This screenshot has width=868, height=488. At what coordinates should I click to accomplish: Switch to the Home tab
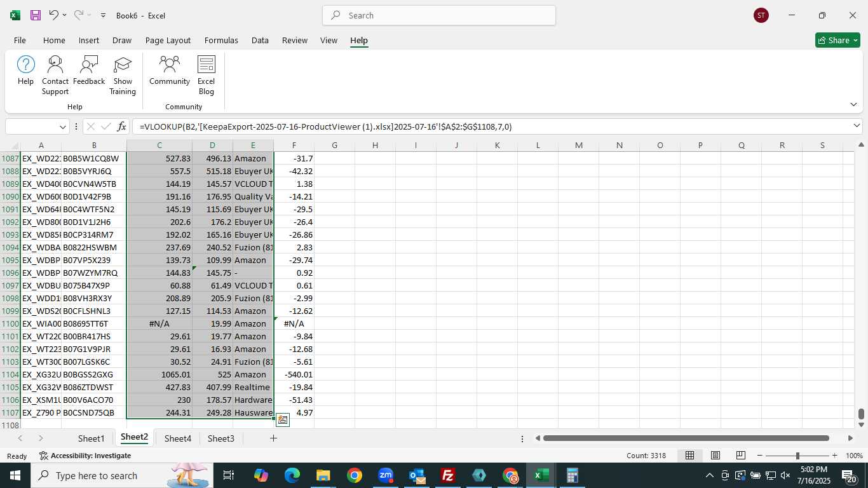tap(54, 40)
